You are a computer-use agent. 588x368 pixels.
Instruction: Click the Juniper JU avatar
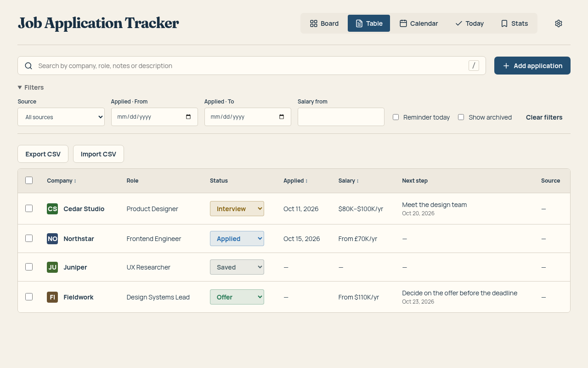52,267
